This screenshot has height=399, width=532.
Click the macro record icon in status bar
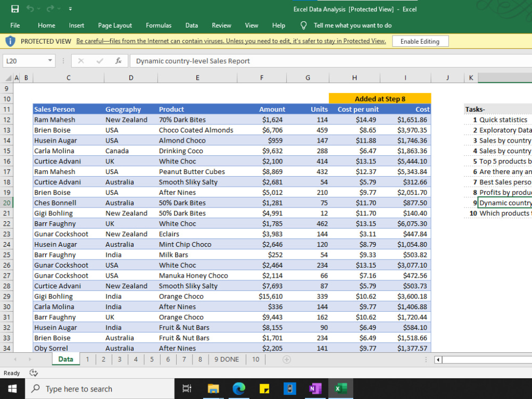click(x=34, y=373)
